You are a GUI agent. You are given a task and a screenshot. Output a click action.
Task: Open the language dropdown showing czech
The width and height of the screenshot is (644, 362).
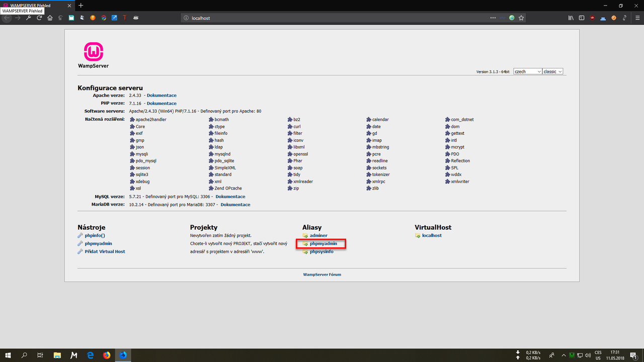pyautogui.click(x=527, y=71)
